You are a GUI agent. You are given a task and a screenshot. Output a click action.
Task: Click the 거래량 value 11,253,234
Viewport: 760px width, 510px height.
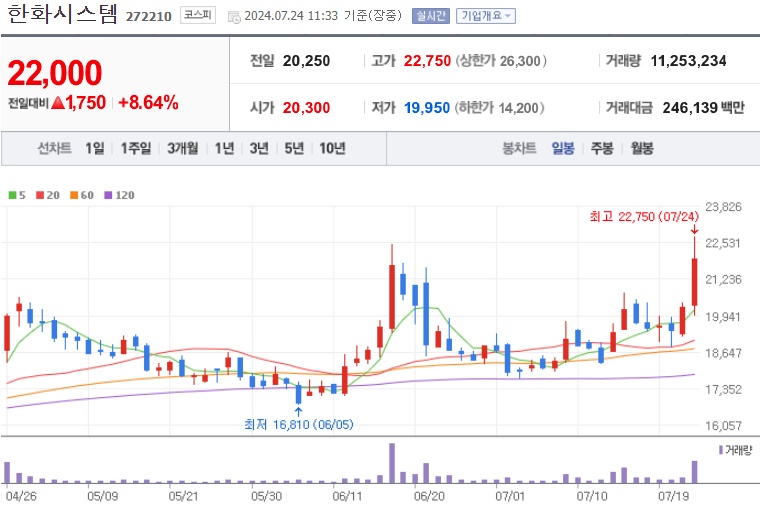(688, 61)
